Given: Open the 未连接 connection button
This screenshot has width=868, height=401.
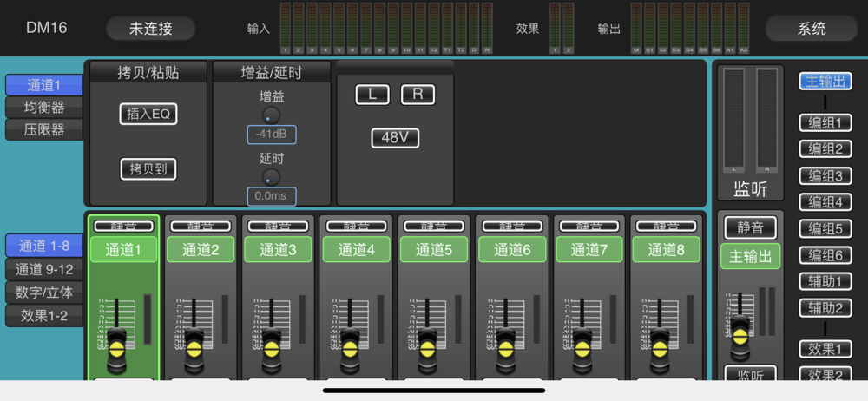Looking at the screenshot, I should (x=150, y=29).
